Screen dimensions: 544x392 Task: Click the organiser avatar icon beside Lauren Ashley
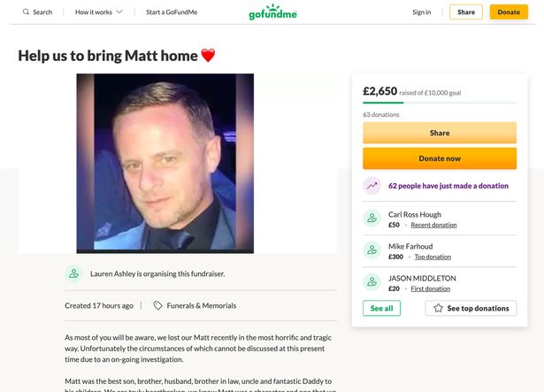73,274
